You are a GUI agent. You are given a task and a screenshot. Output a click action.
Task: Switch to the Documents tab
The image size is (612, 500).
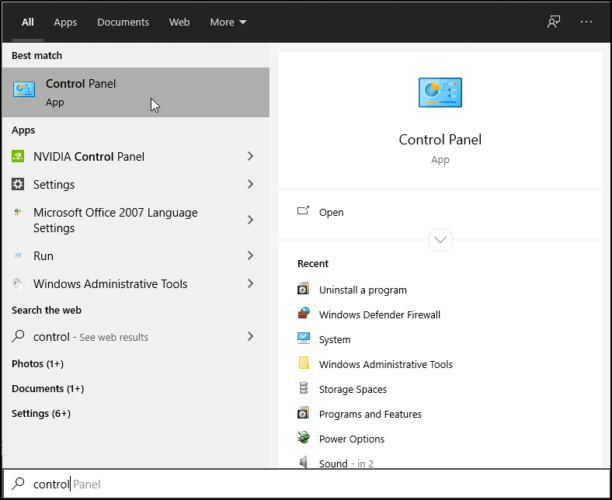123,22
